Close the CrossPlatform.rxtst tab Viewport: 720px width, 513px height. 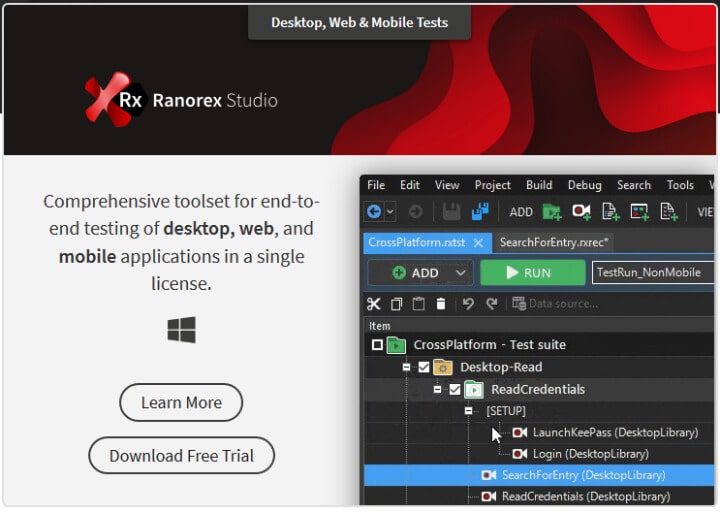pyautogui.click(x=478, y=243)
